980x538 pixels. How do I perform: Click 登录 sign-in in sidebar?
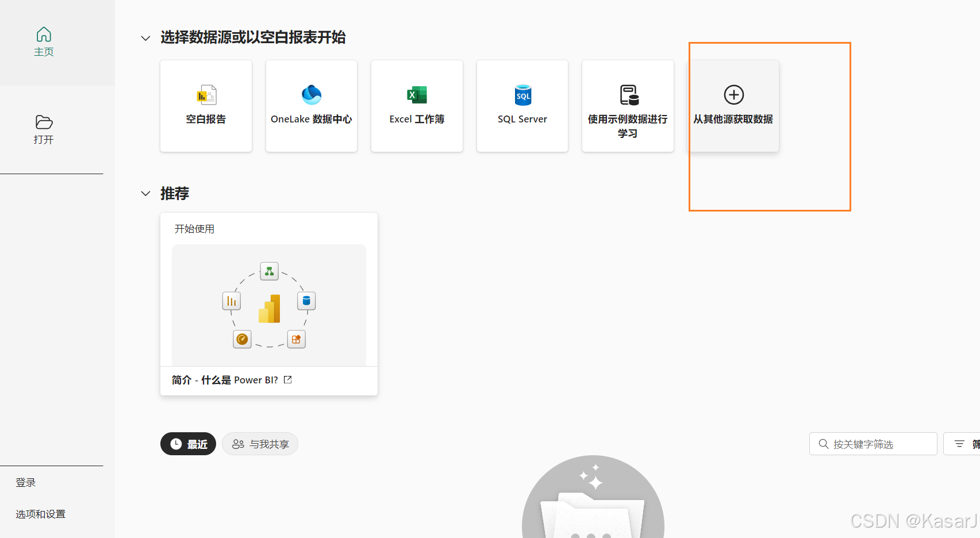pyautogui.click(x=26, y=483)
